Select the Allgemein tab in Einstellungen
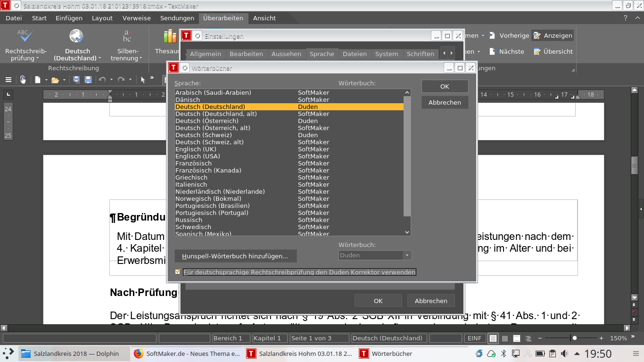644x362 pixels. click(206, 54)
